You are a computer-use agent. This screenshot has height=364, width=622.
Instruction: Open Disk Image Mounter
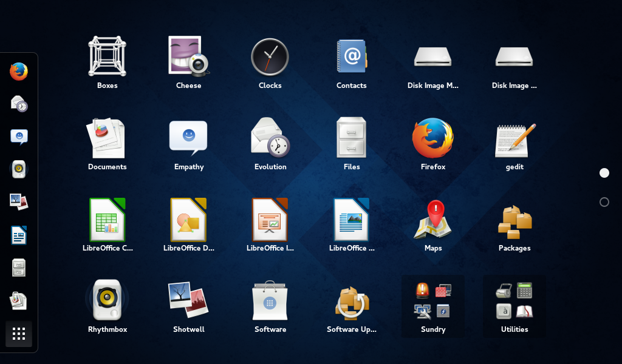coord(432,56)
